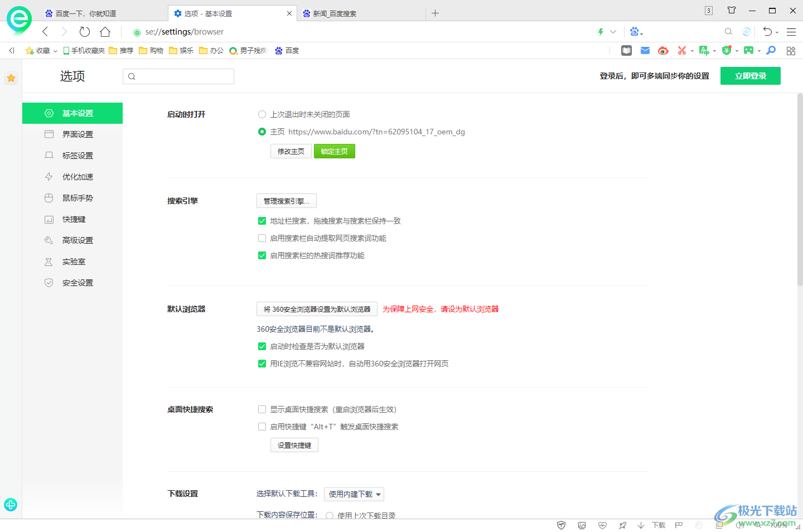Open the 收藏 favorites dropdown
The height and width of the screenshot is (532, 803).
[x=42, y=51]
